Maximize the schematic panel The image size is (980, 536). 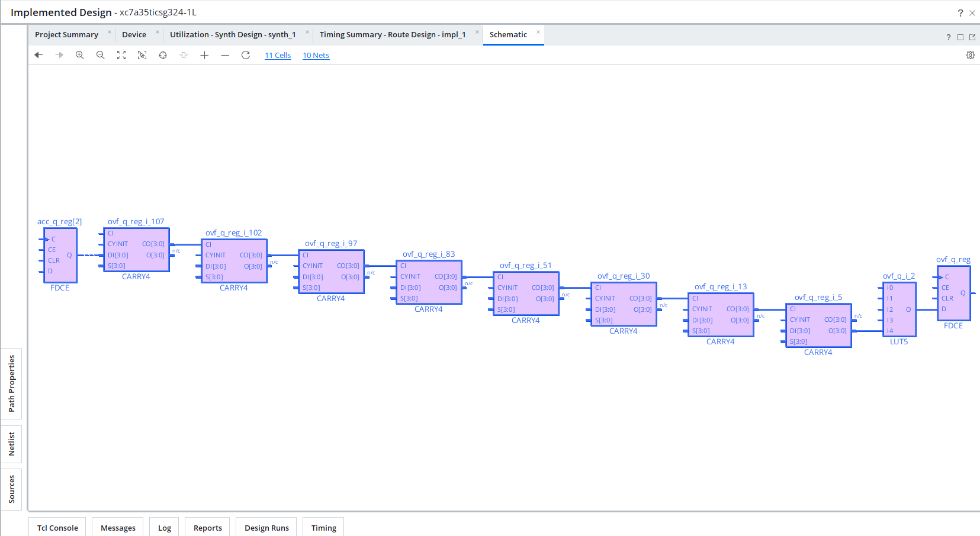(960, 37)
